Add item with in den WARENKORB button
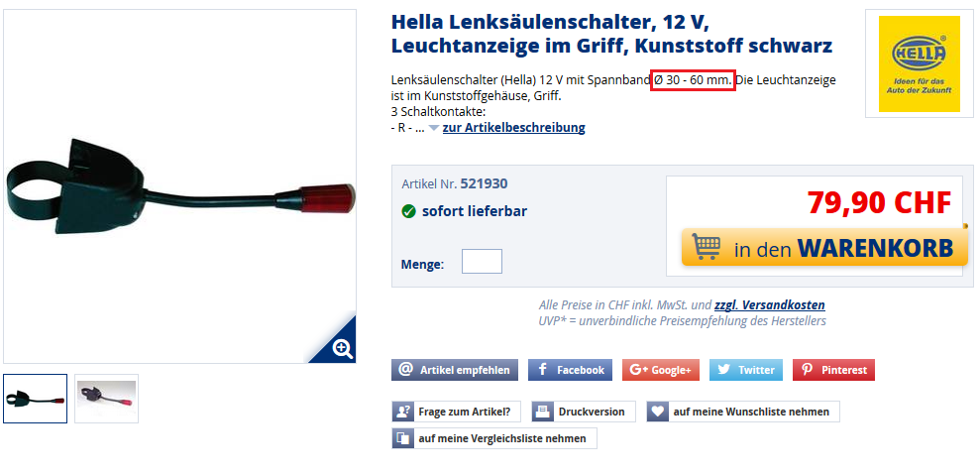This screenshot has height=474, width=980. click(x=824, y=248)
